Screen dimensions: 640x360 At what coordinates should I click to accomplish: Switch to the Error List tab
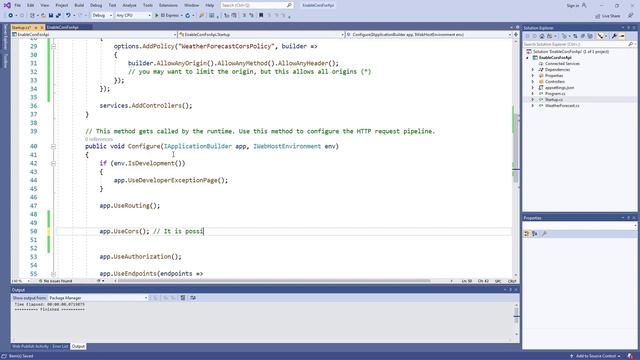click(x=60, y=347)
